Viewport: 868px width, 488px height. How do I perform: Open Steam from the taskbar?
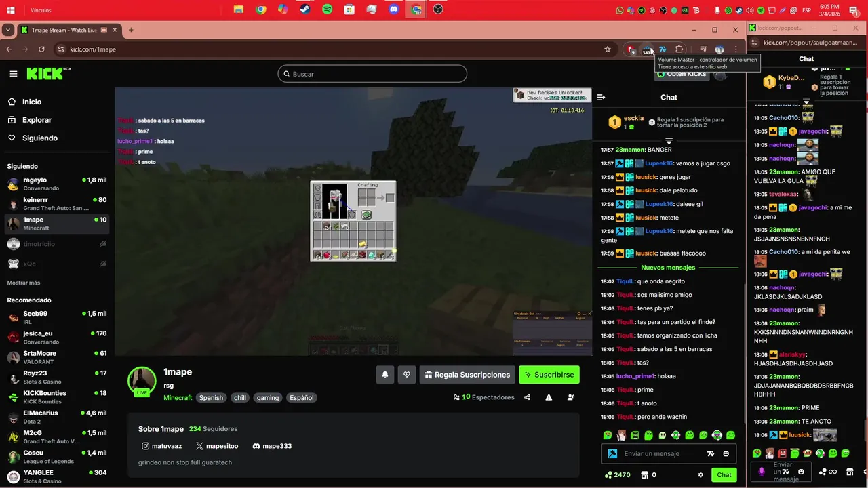point(305,9)
